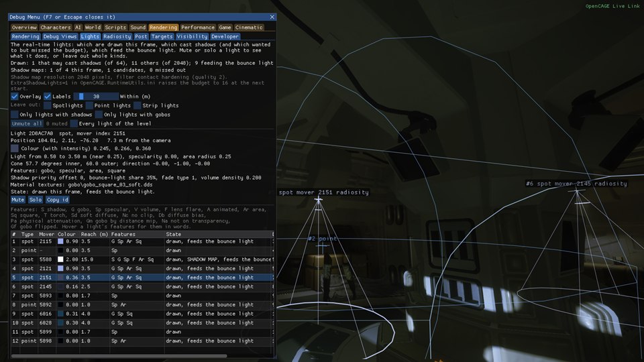Mute the selected light

[17, 200]
